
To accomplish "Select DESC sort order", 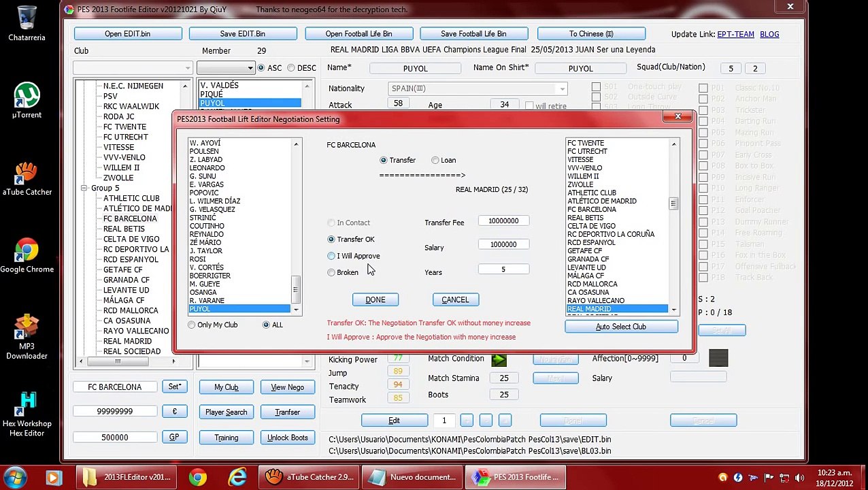I will (x=302, y=68).
